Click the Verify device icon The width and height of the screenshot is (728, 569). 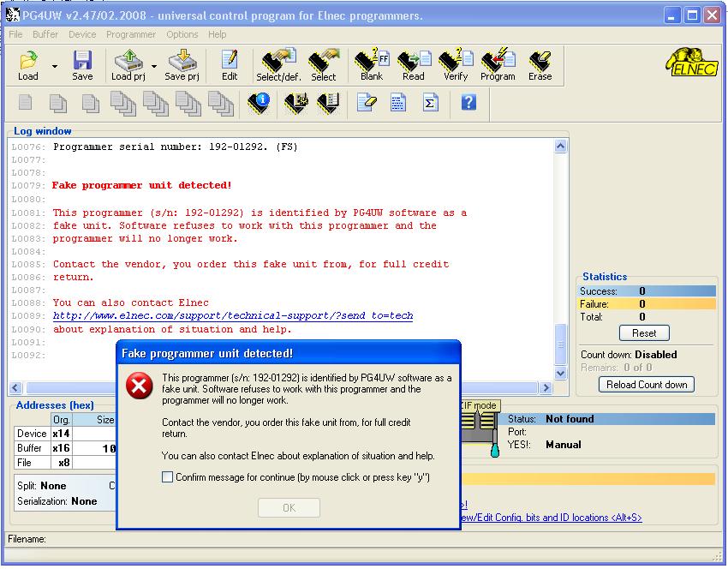click(x=456, y=65)
